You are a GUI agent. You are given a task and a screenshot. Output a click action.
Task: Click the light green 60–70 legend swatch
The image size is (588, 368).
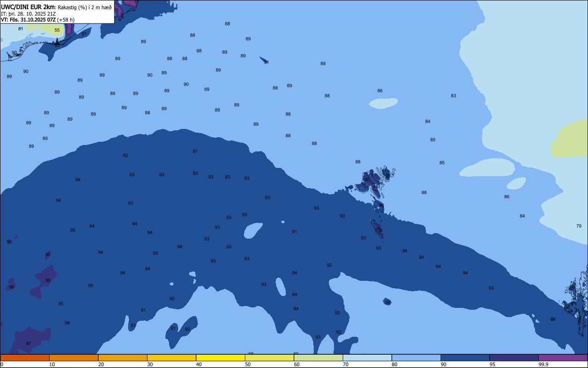click(x=318, y=357)
